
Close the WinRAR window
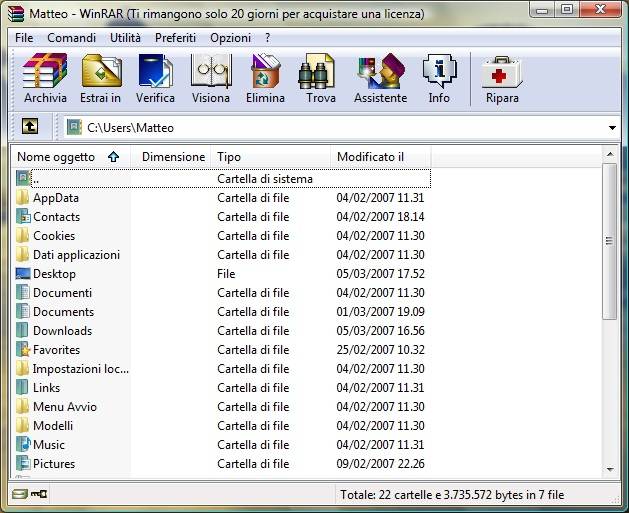click(600, 10)
